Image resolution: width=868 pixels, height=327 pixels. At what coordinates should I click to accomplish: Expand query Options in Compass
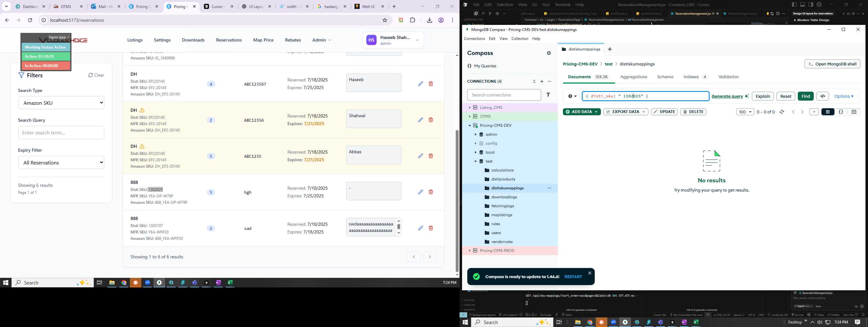844,96
